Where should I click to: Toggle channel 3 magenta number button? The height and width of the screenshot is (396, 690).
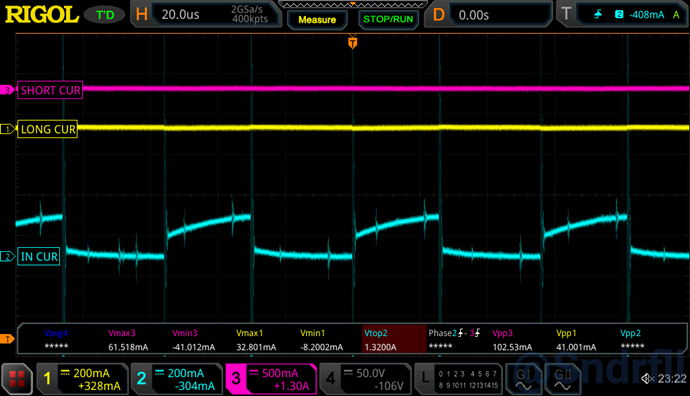[x=236, y=378]
